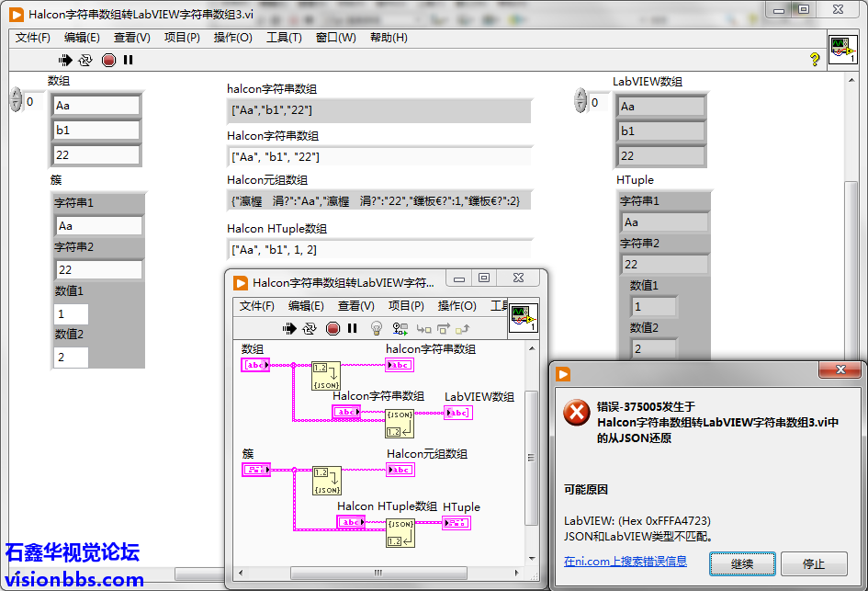Click the Step Out icon in the block diagram toolbar
Viewport: 868px width, 591px height.
click(x=462, y=329)
